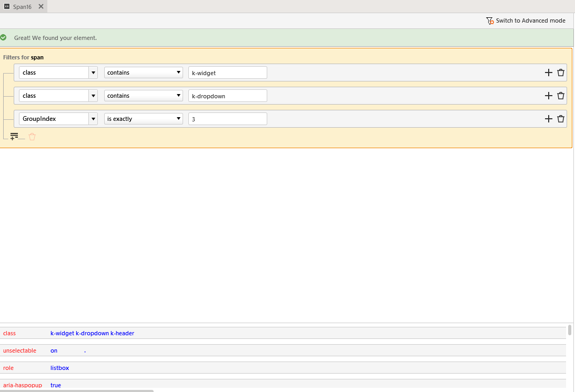Open the 'contains' operator dropdown for k-dropdown
Screen dimensions: 575x392
pyautogui.click(x=144, y=96)
